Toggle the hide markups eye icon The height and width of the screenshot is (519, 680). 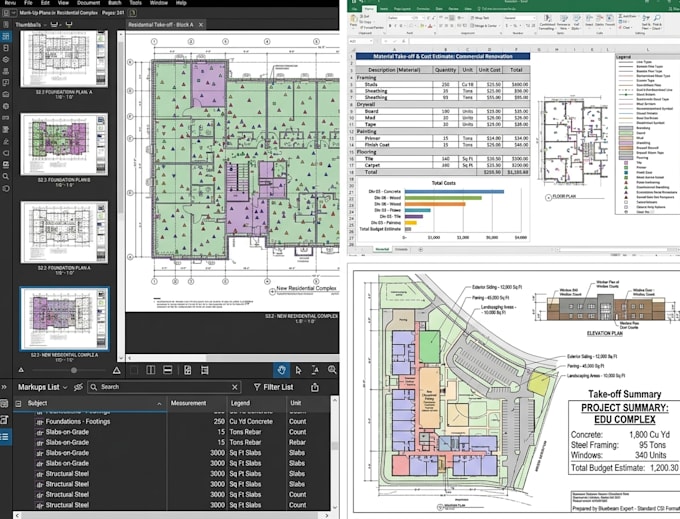pyautogui.click(x=78, y=387)
